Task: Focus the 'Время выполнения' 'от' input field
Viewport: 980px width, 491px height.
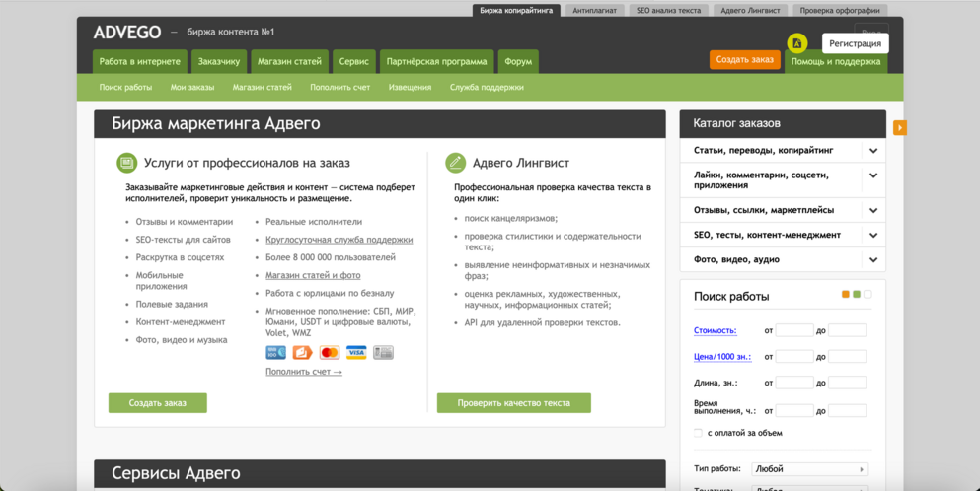Action: click(x=794, y=410)
